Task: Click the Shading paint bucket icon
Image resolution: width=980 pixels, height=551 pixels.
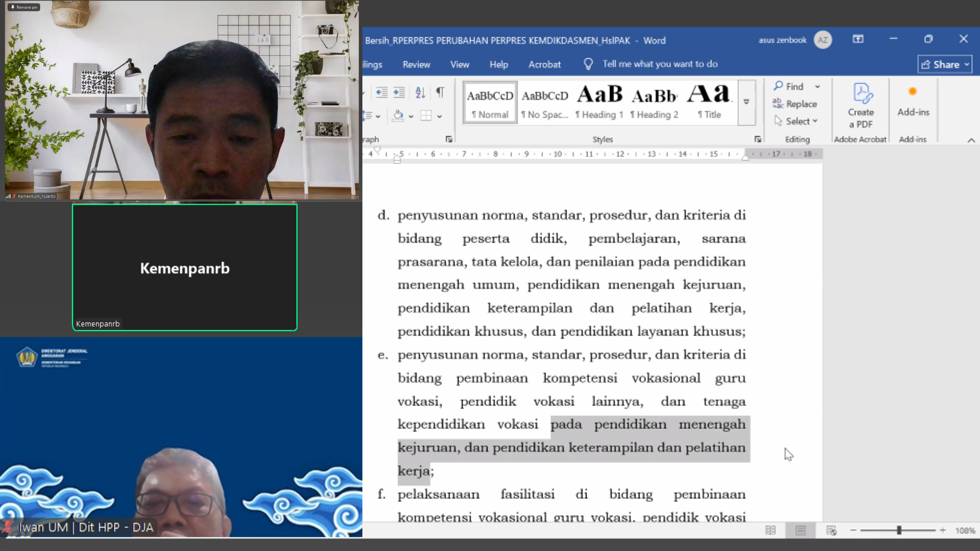Action: 398,116
